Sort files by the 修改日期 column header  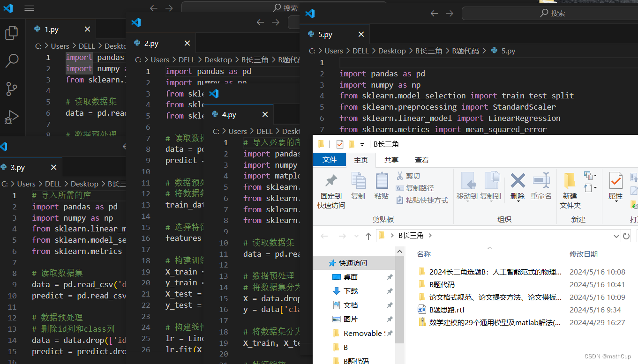(x=584, y=254)
